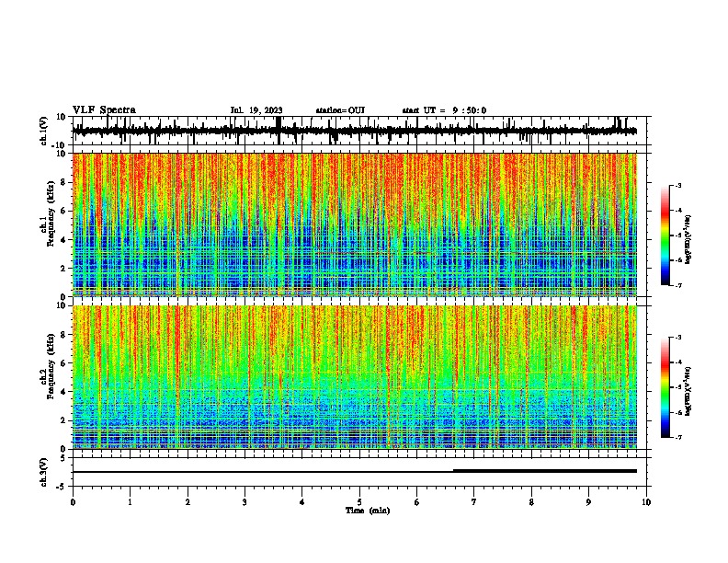Image resolution: width=728 pixels, height=563 pixels.
Task: Click the ch.3(V) axis label
Action: [43, 472]
